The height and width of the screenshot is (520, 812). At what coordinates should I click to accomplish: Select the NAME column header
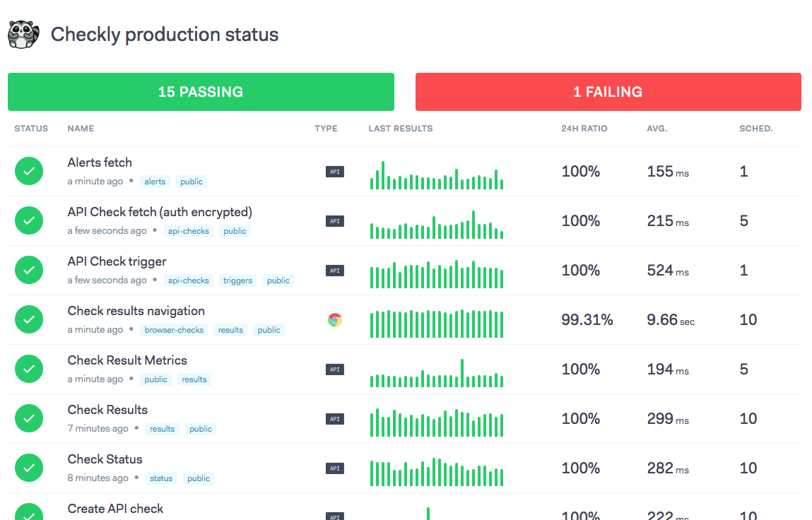coord(80,129)
